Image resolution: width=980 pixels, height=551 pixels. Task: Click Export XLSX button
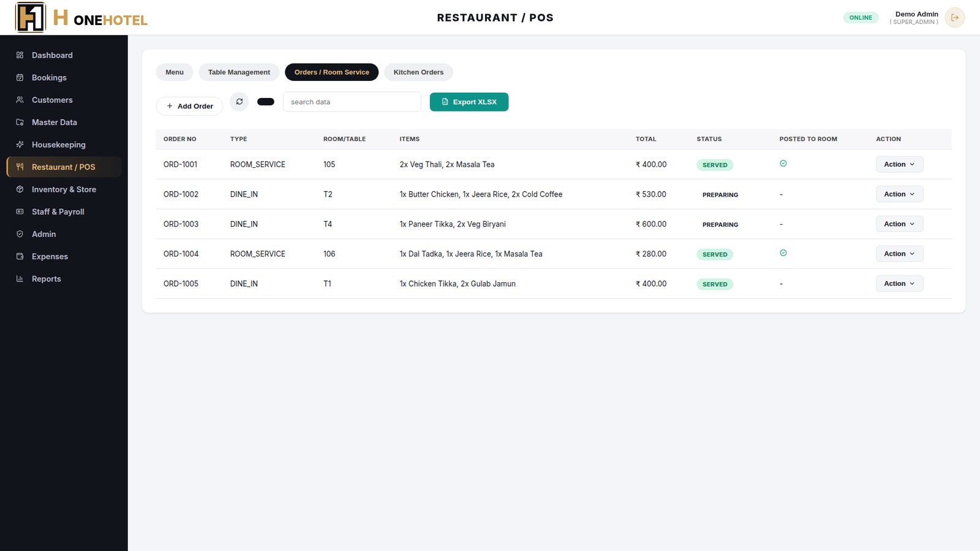(469, 102)
